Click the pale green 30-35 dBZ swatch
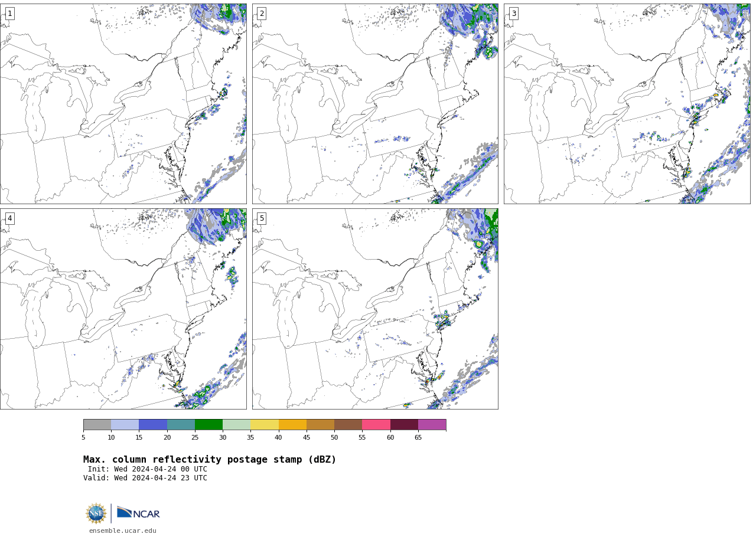 click(x=236, y=425)
